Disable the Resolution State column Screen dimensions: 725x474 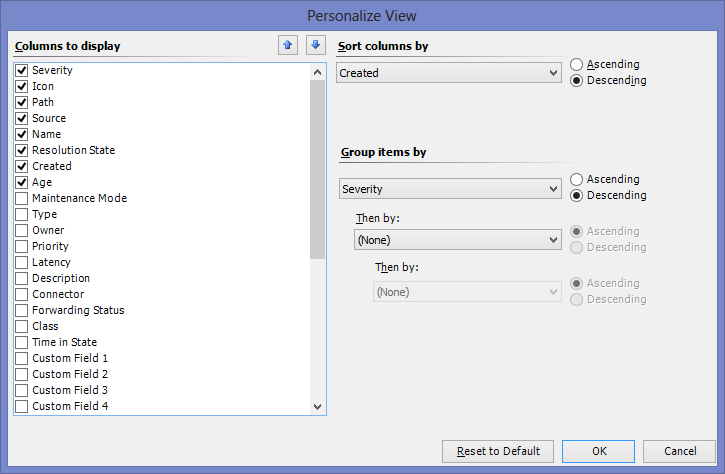pyautogui.click(x=22, y=150)
